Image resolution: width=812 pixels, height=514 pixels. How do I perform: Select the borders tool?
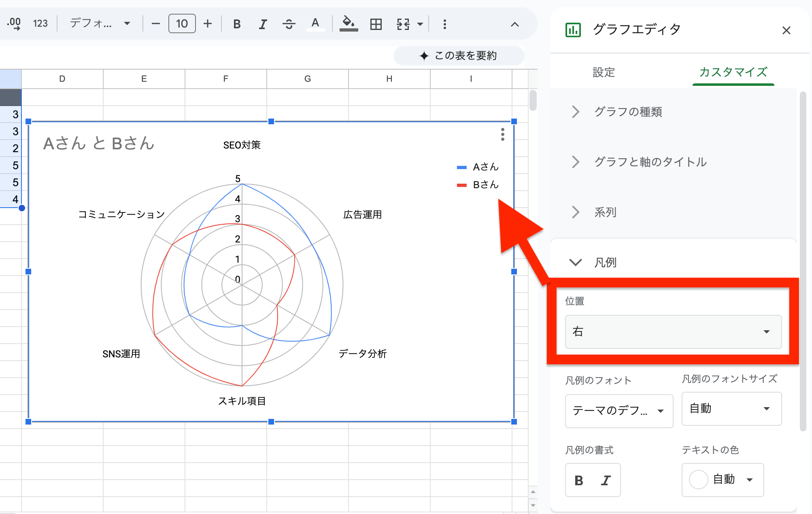click(376, 24)
